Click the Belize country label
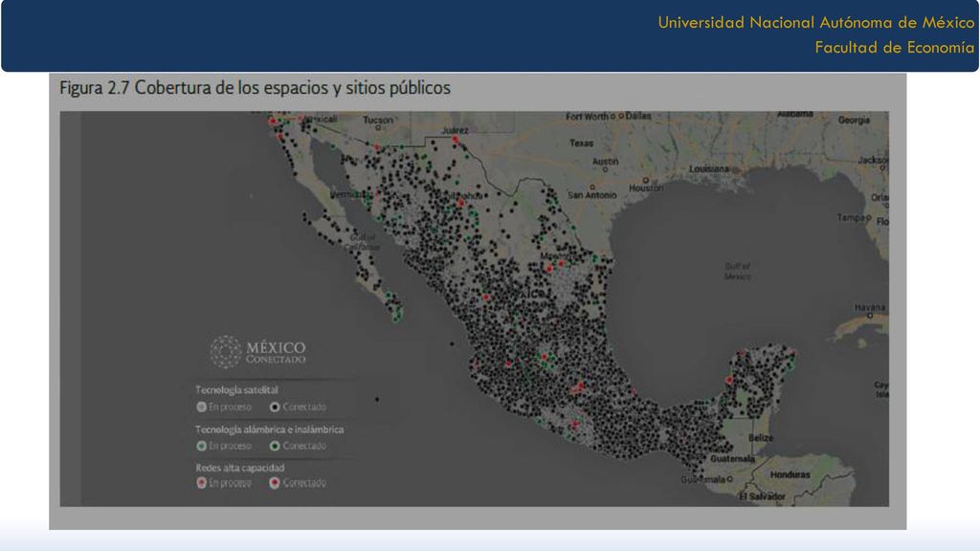 pyautogui.click(x=761, y=438)
